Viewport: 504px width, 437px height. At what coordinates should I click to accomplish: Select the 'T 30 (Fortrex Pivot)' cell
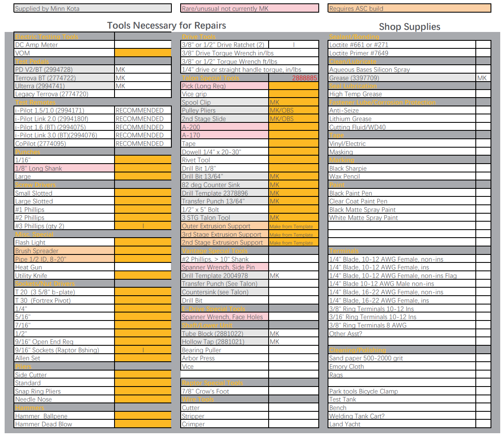(64, 301)
